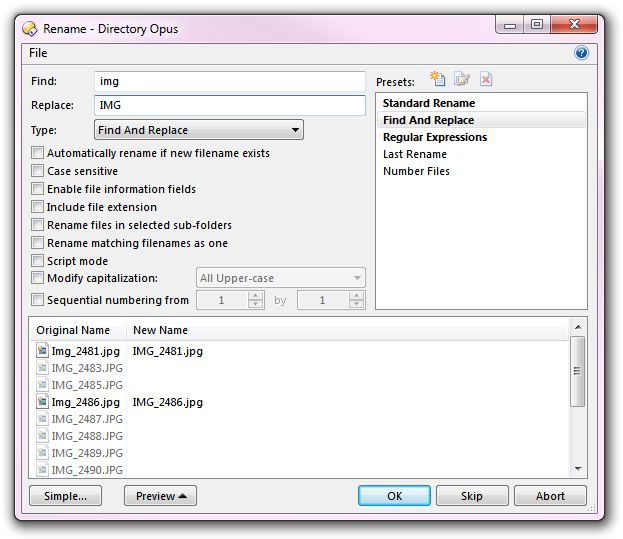This screenshot has width=623, height=539.
Task: Enable Script mode checkbox
Action: coord(38,261)
